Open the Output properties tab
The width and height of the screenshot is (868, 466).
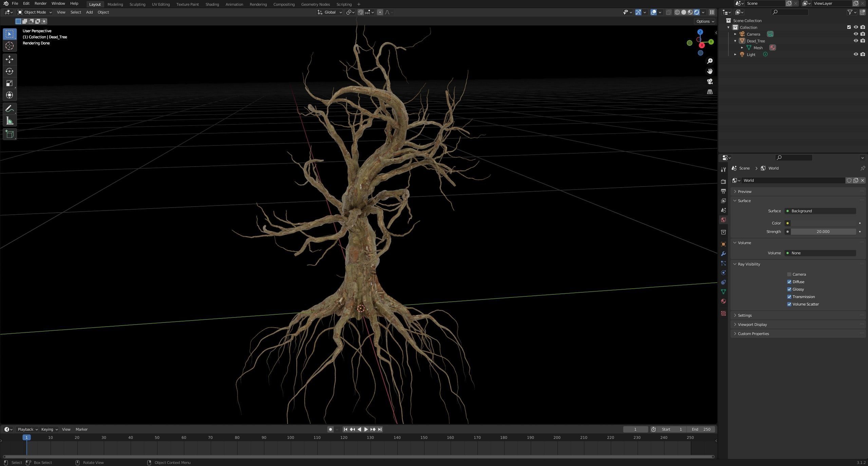(x=723, y=191)
